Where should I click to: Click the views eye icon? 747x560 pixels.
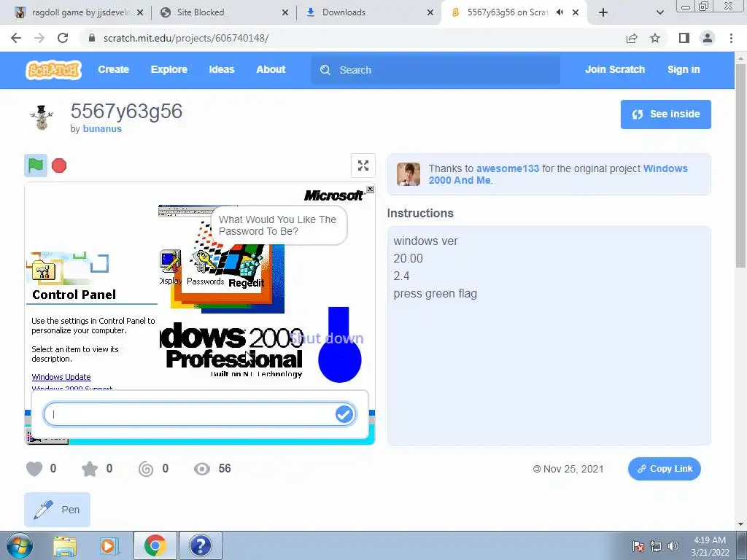[x=202, y=469]
